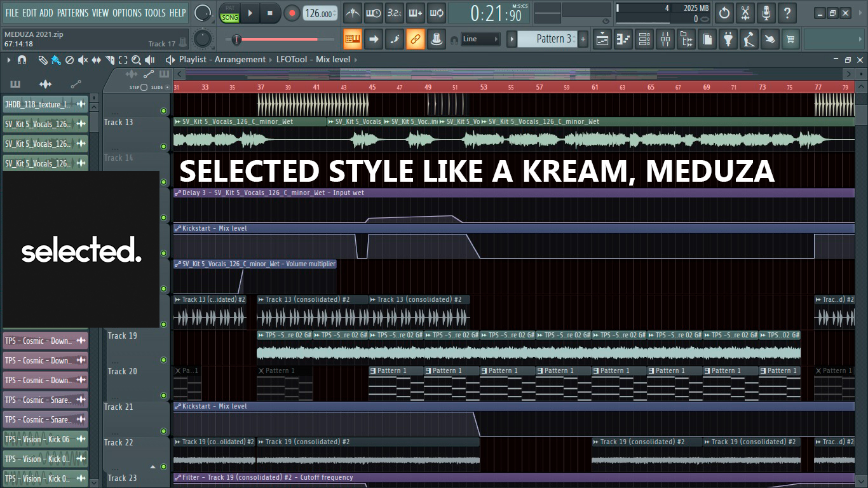
Task: Stop playback with the Stop button
Action: [269, 13]
